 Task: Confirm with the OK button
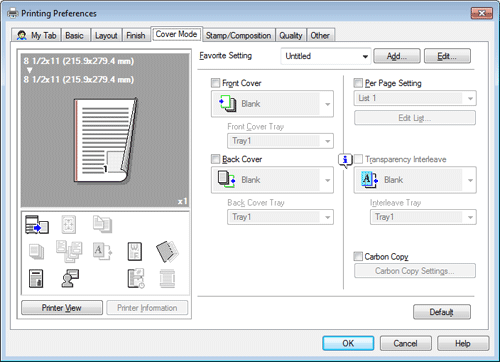[x=348, y=343]
